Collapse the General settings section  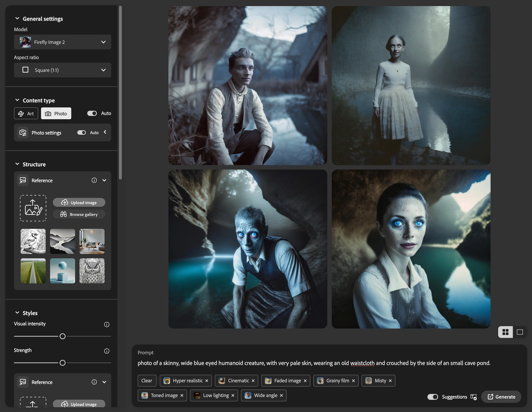pyautogui.click(x=17, y=19)
